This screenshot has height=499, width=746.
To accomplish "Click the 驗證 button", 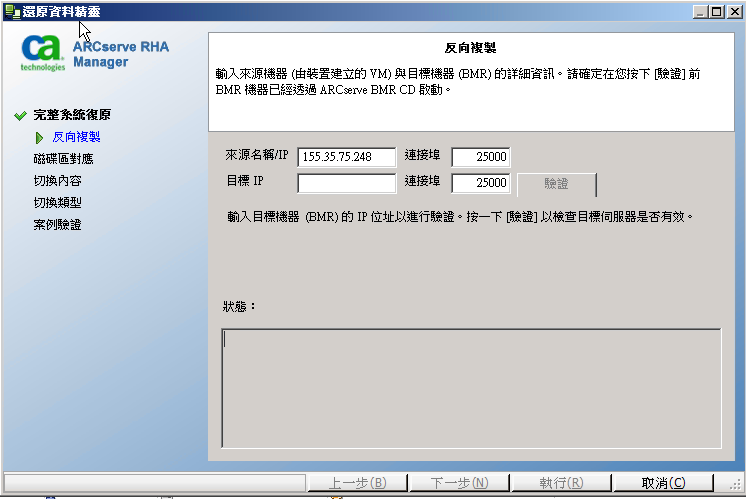I will [557, 184].
